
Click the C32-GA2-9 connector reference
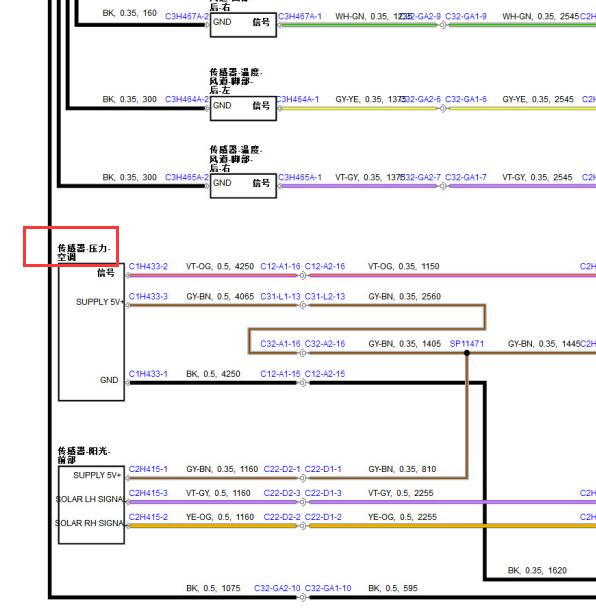pos(420,16)
